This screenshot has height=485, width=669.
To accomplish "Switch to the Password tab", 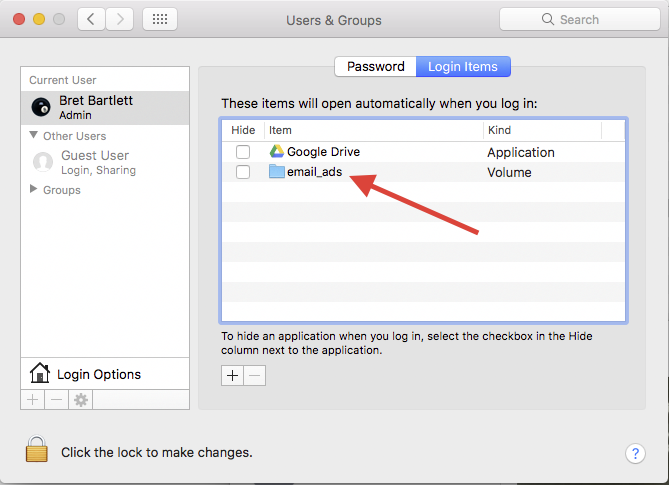I will pyautogui.click(x=375, y=67).
